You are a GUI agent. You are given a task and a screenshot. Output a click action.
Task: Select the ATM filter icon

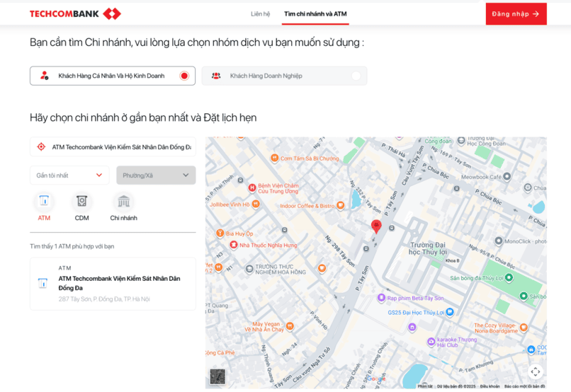[x=44, y=201]
